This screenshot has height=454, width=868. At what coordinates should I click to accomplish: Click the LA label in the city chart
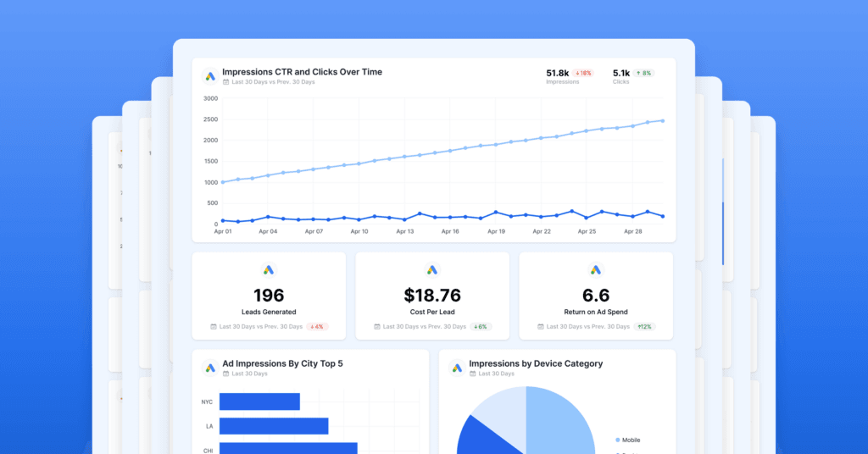point(209,426)
